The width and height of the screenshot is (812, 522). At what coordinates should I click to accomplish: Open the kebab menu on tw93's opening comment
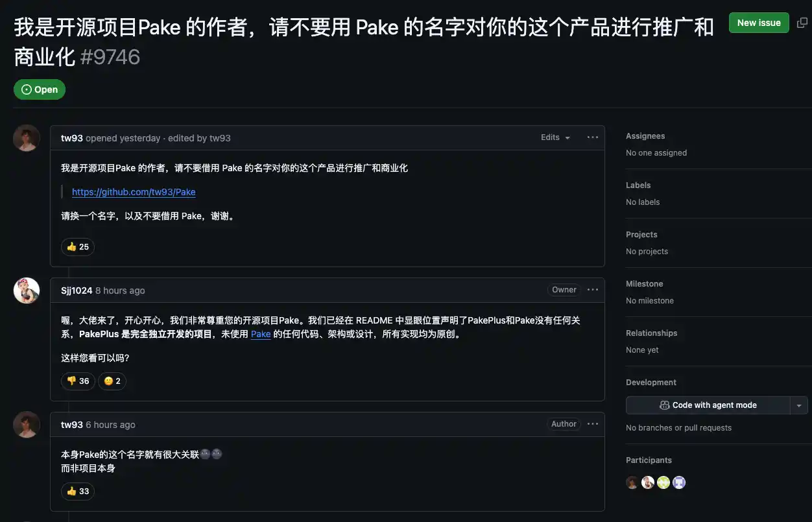(592, 137)
